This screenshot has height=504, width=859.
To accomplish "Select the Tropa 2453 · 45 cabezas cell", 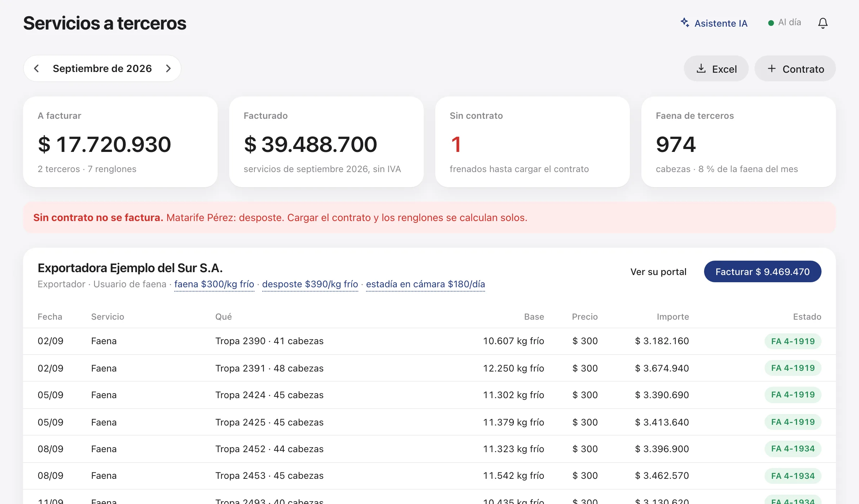I will click(269, 476).
